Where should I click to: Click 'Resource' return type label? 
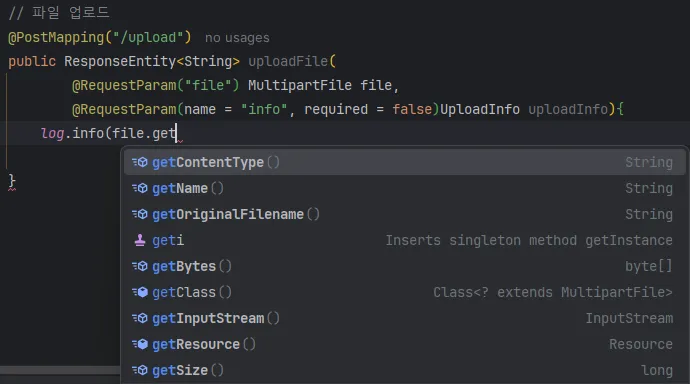click(x=641, y=344)
